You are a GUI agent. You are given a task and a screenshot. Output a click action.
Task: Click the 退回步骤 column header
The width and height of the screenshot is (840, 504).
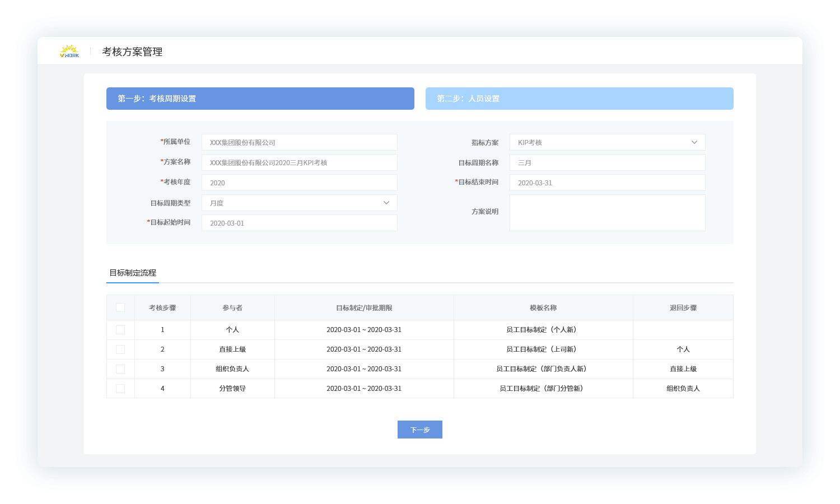coord(683,308)
